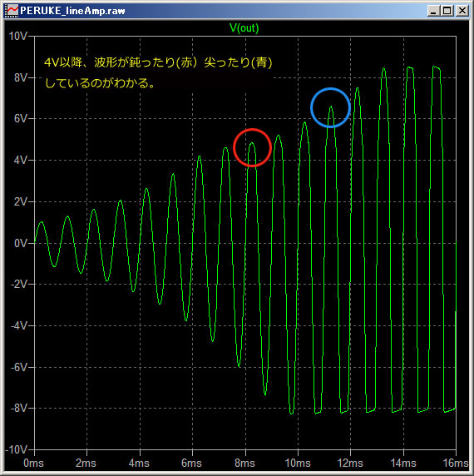Click the 0V label on vertical axis
Screen dimensions: 474x476
coord(21,243)
